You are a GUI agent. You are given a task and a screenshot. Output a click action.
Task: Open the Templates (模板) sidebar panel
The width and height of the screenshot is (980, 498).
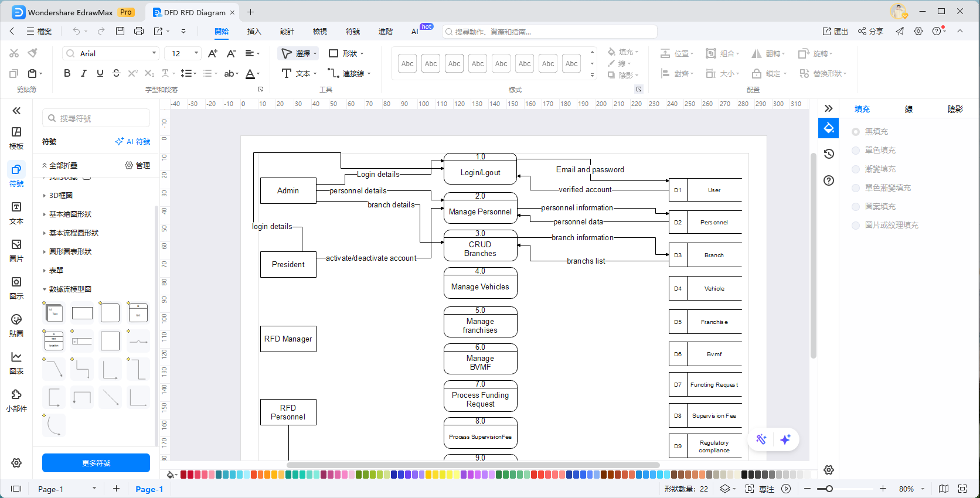pos(16,138)
